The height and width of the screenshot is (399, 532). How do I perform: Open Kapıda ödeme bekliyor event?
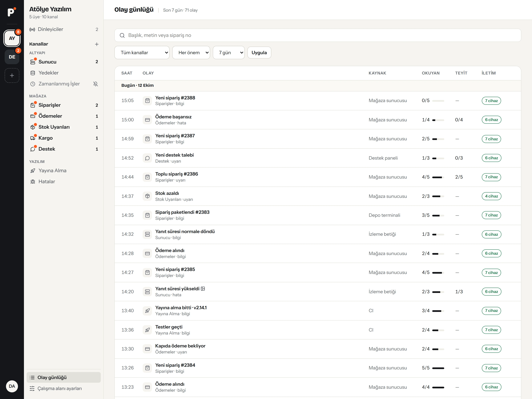318,349
